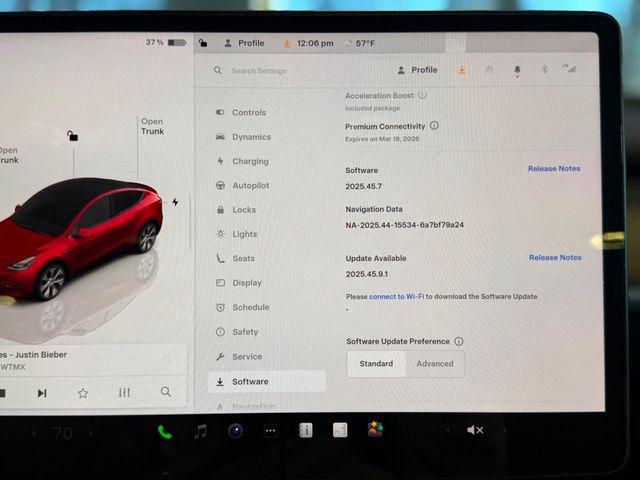Favorite the current station with star icon

pyautogui.click(x=83, y=393)
